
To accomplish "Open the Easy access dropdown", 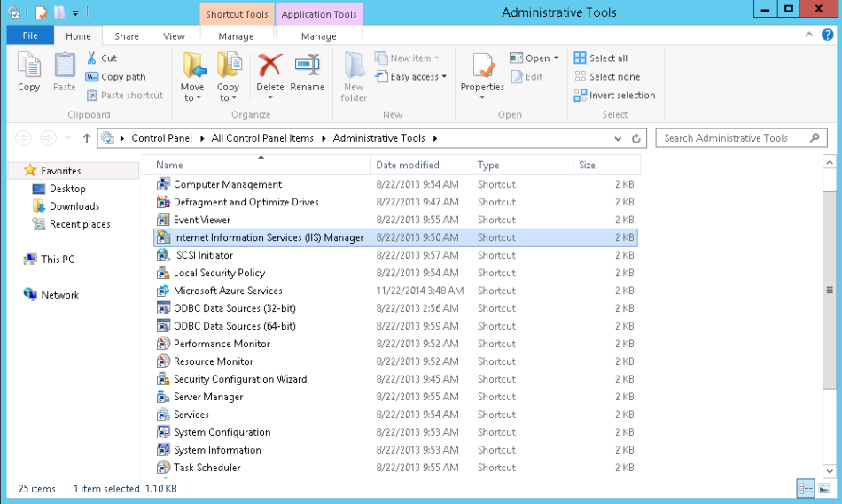I will click(x=413, y=77).
